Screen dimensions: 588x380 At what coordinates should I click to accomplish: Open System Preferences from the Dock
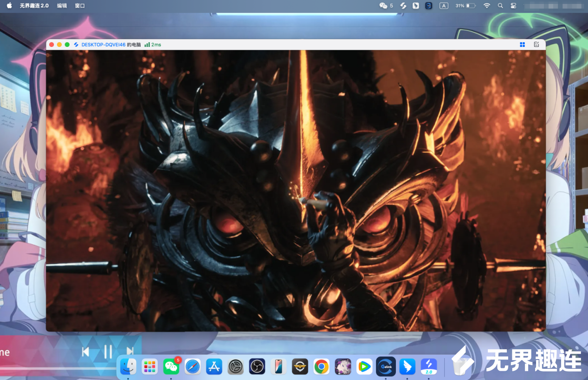[236, 367]
